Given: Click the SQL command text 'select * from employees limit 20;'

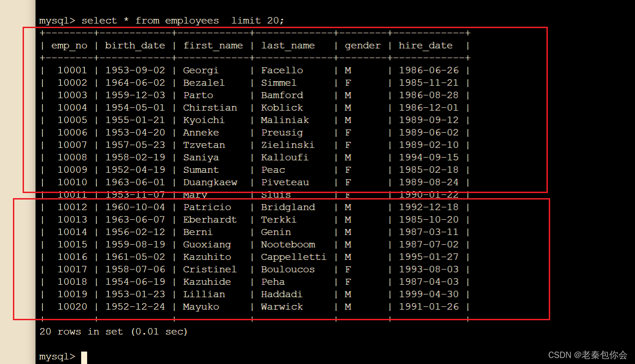Looking at the screenshot, I should click(x=183, y=21).
